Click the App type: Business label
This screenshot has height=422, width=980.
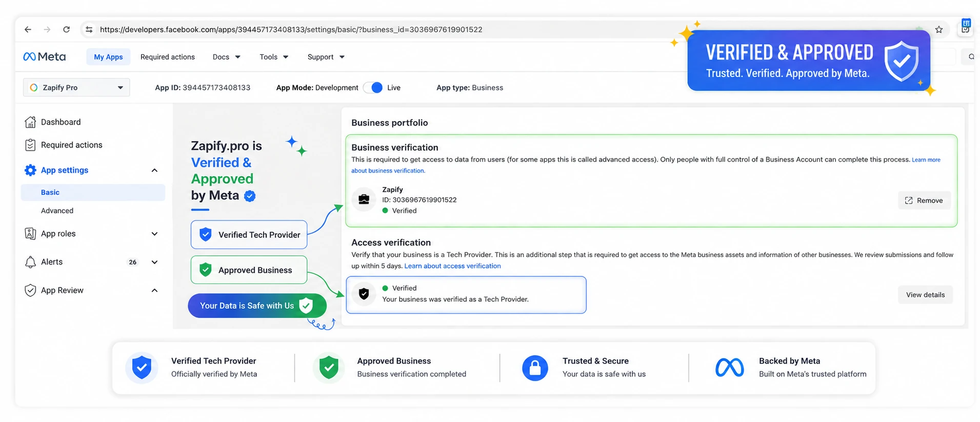pyautogui.click(x=470, y=88)
